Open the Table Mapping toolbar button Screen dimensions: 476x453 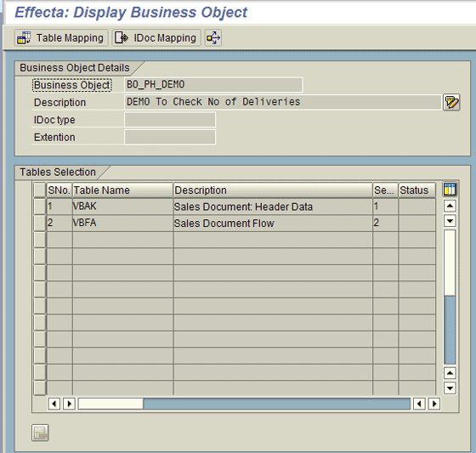pos(61,38)
